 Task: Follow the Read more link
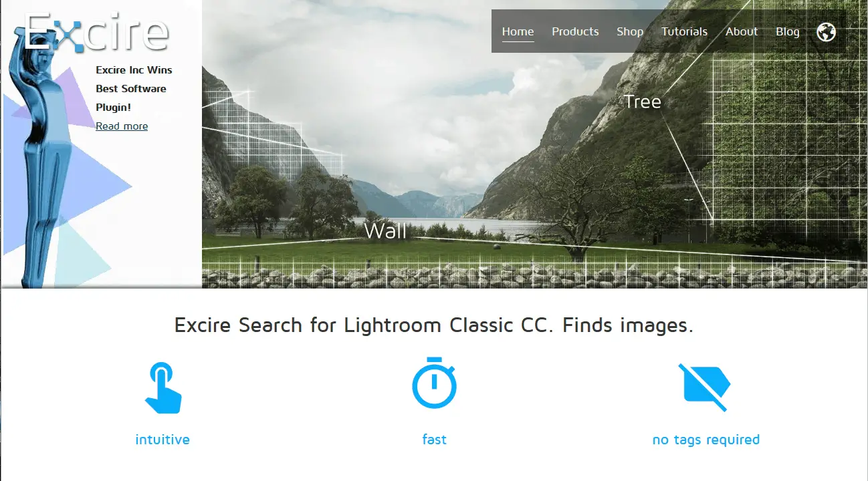coord(122,126)
